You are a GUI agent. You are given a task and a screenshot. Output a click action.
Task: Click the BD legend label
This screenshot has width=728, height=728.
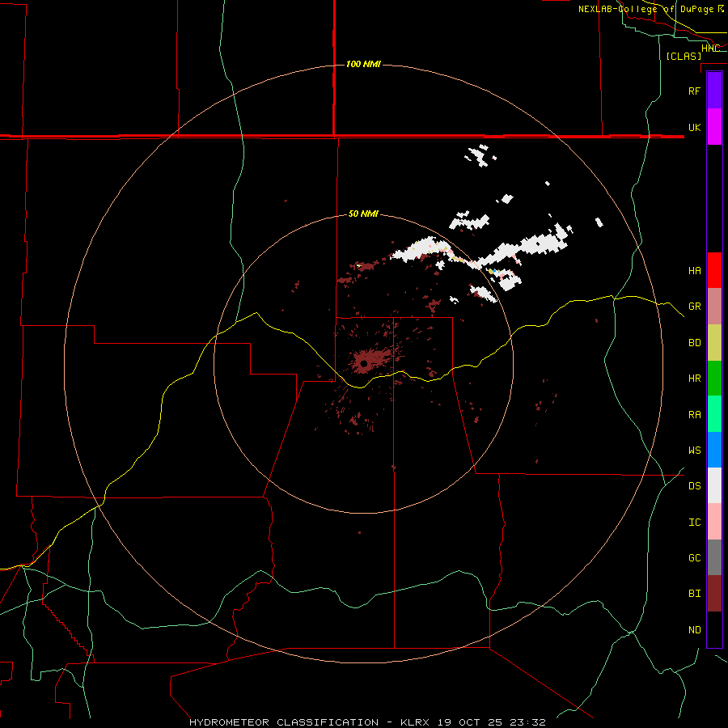694,343
